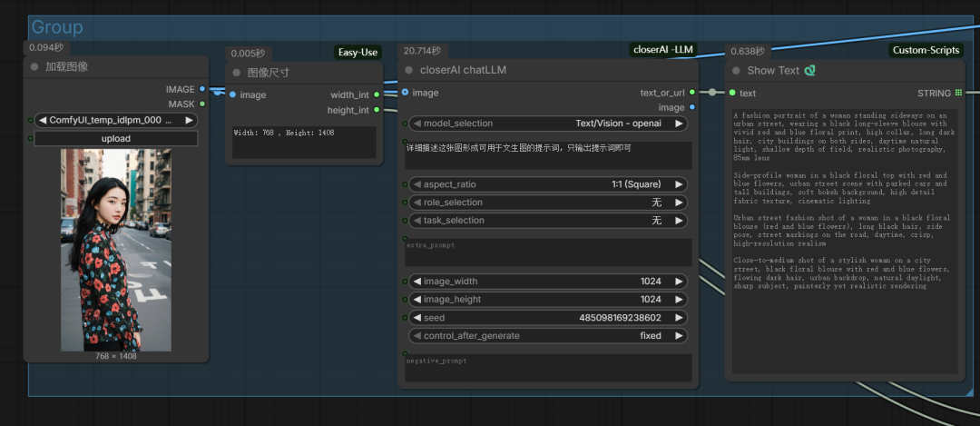Screen dimensions: 980x426
Task: Click the image_width value field
Action: coord(548,282)
